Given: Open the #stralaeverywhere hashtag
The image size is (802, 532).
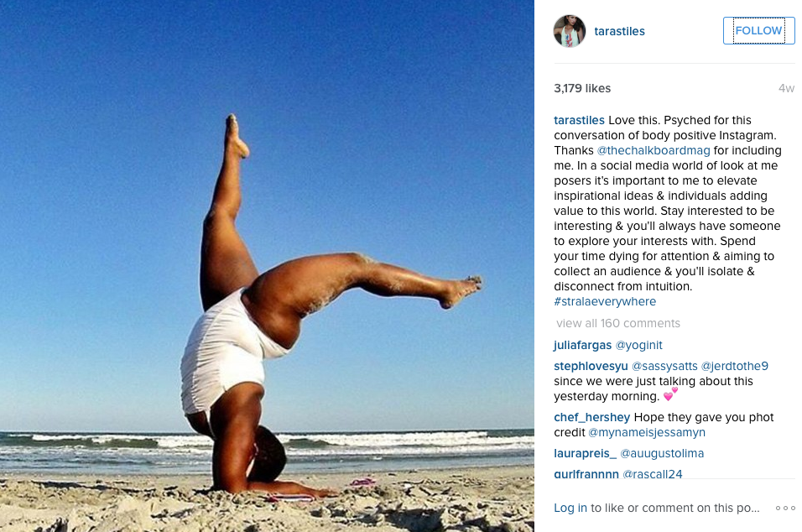Looking at the screenshot, I should 605,301.
